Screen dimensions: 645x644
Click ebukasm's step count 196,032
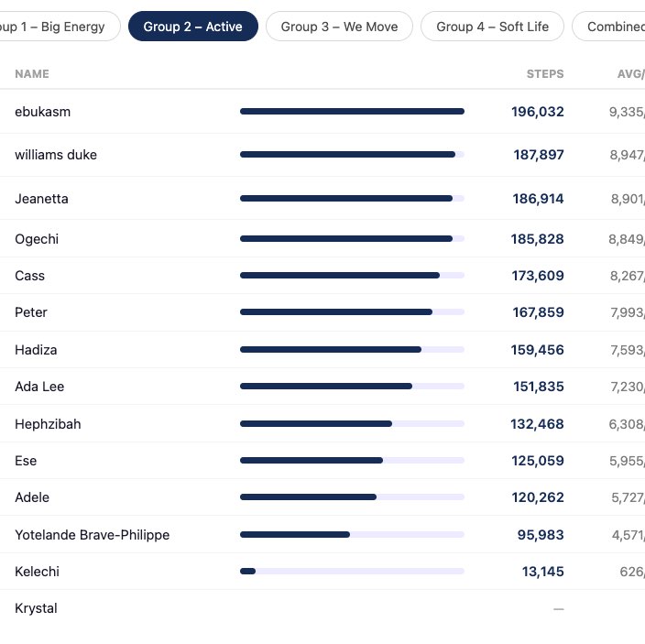tap(537, 112)
